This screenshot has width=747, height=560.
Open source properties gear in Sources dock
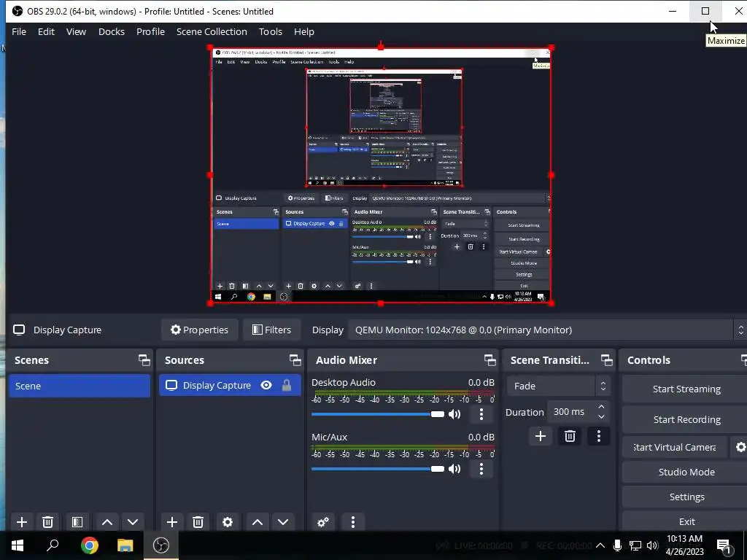(228, 522)
